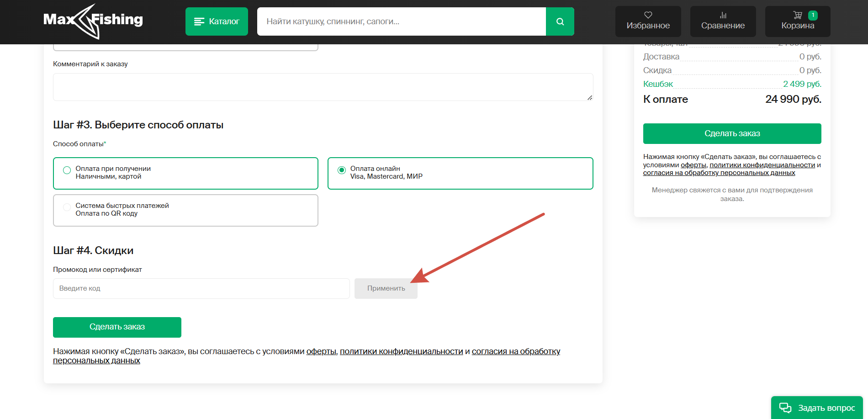The width and height of the screenshot is (868, 419).
Task: Open the Каталог menu
Action: pos(217,21)
